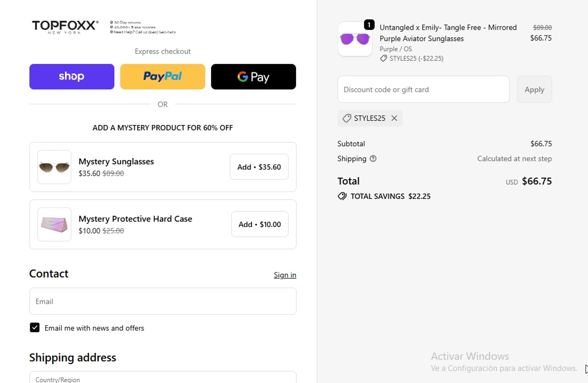Select the product title Untangled x Emily
588x383 pixels.
(448, 33)
